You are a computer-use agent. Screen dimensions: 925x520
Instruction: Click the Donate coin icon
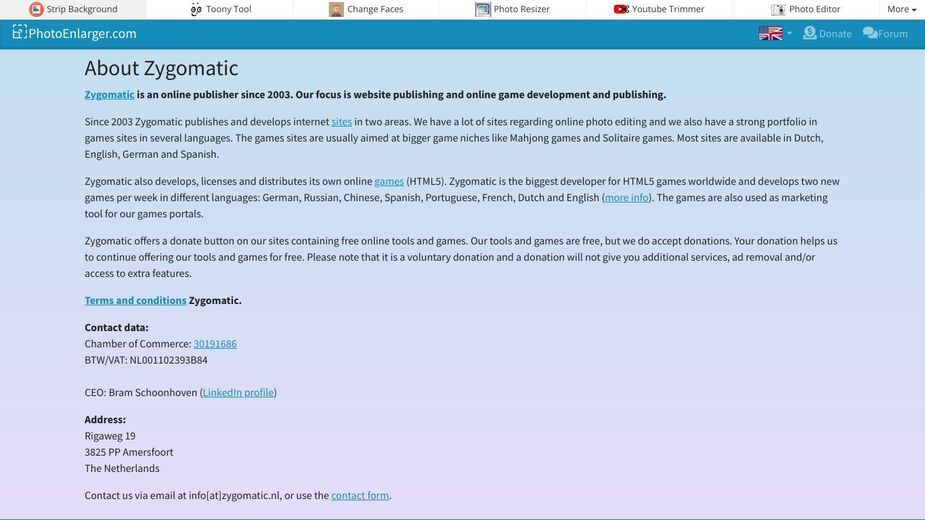click(x=809, y=33)
